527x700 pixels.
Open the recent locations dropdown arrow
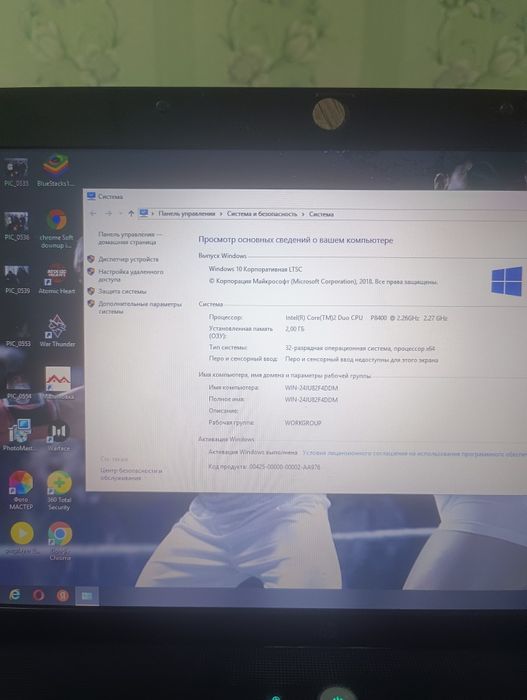[x=120, y=213]
